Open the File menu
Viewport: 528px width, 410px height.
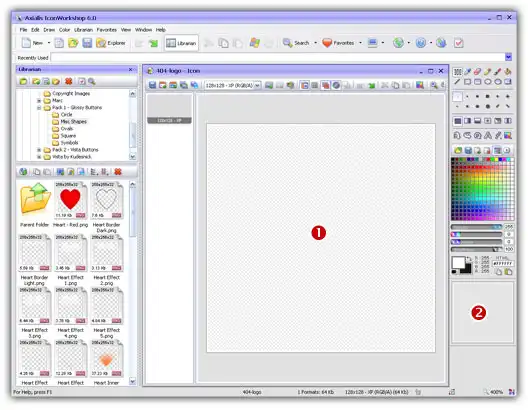pos(23,30)
